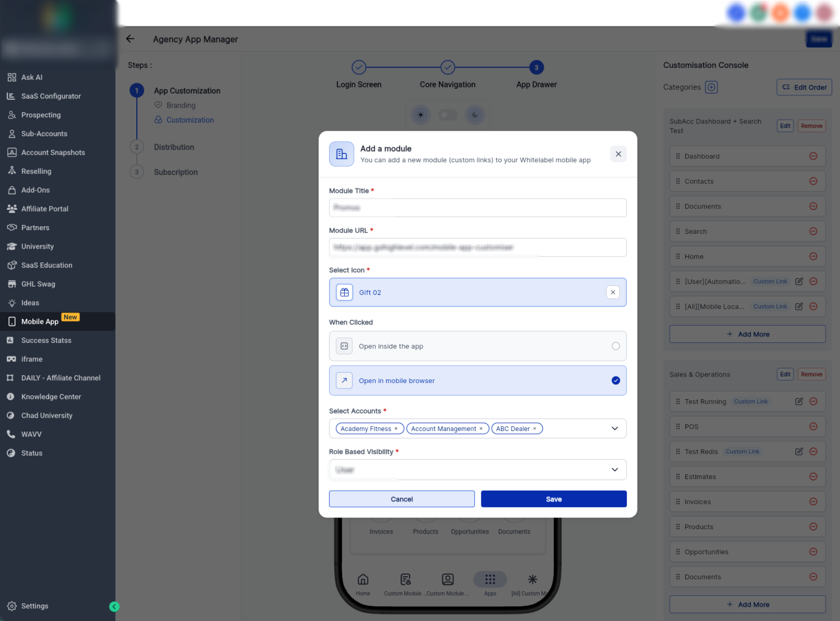Image resolution: width=840 pixels, height=621 pixels.
Task: Select the Open inside the app option
Action: click(x=478, y=346)
